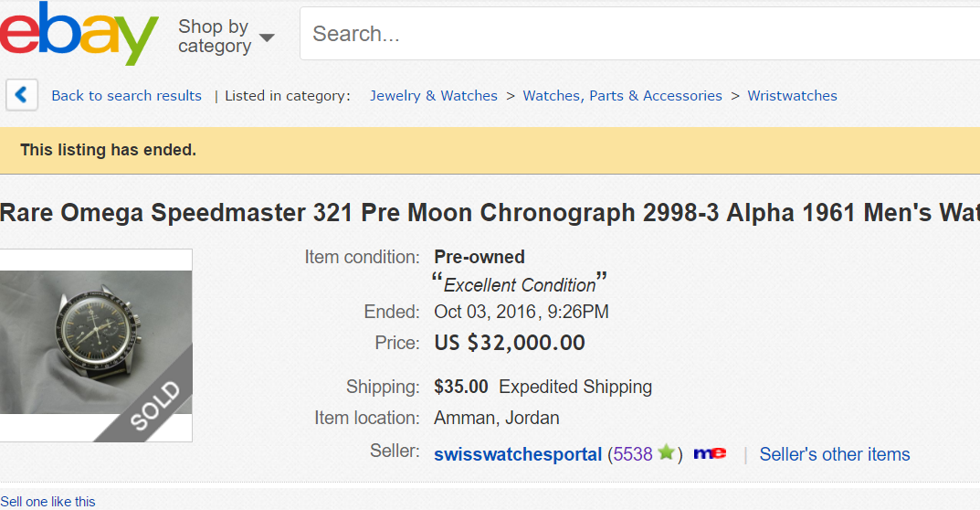This screenshot has height=510, width=980.
Task: Open Watches, Parts & Accessories breadcrumb
Action: (622, 96)
